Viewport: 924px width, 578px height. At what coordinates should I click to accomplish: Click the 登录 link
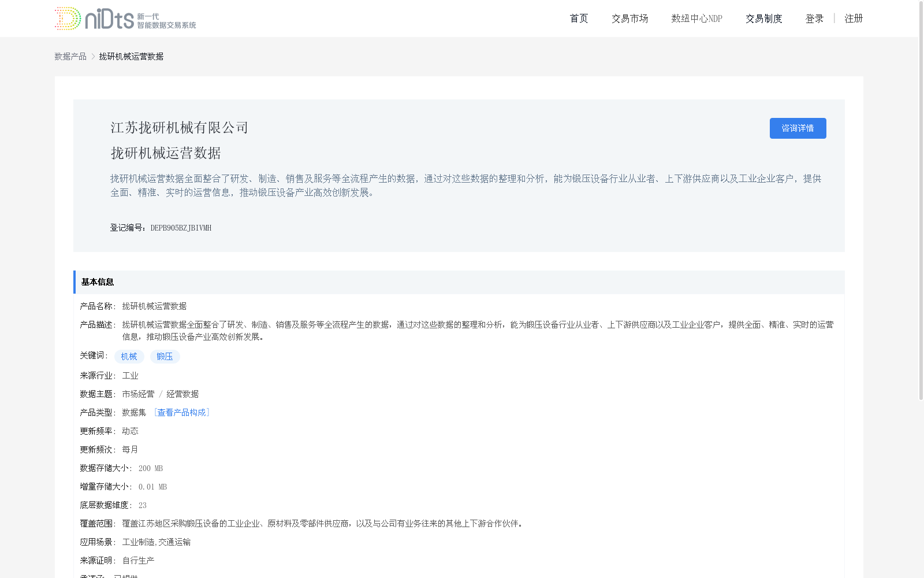814,18
